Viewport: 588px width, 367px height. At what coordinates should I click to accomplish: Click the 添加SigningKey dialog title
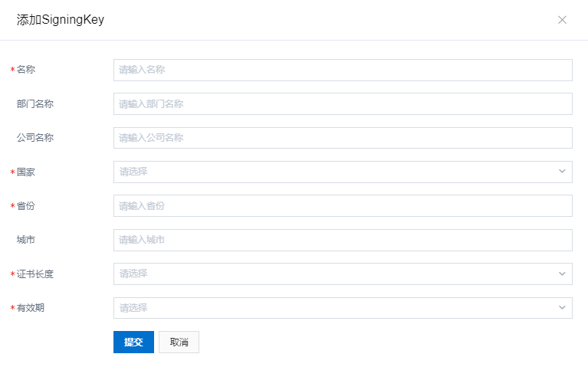(x=61, y=20)
